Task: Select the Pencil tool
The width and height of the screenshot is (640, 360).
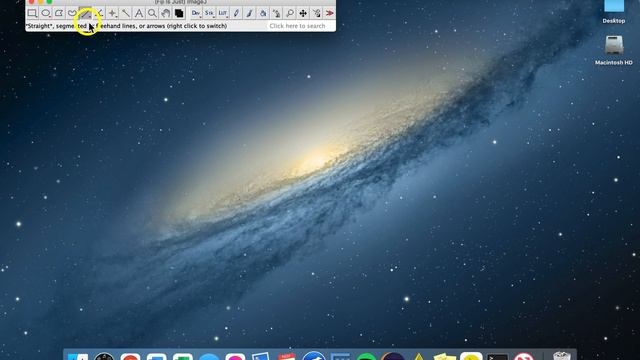Action: [236, 13]
